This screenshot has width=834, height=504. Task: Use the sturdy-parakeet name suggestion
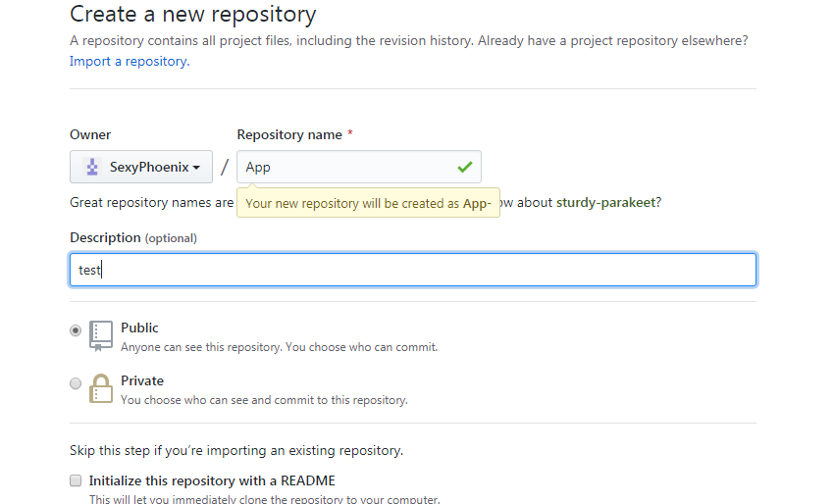[x=605, y=203]
